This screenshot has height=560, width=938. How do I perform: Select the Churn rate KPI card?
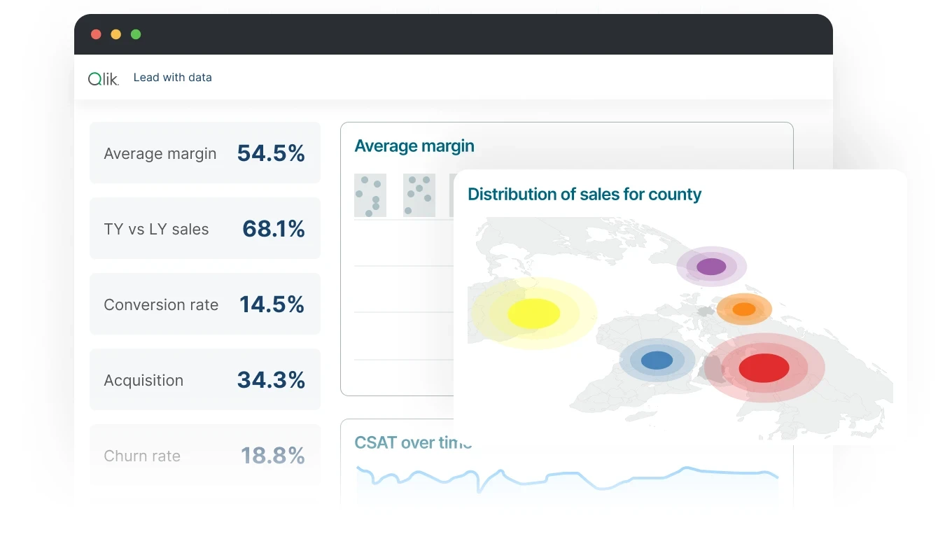[x=205, y=455]
